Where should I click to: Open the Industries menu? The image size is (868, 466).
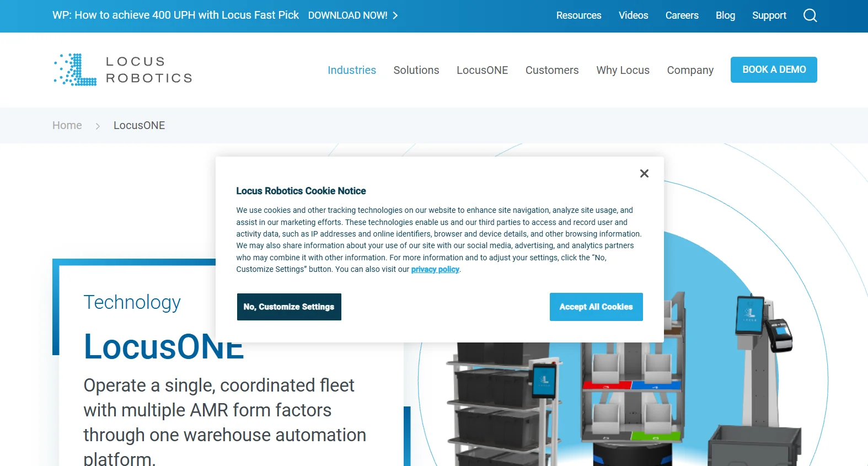(352, 70)
